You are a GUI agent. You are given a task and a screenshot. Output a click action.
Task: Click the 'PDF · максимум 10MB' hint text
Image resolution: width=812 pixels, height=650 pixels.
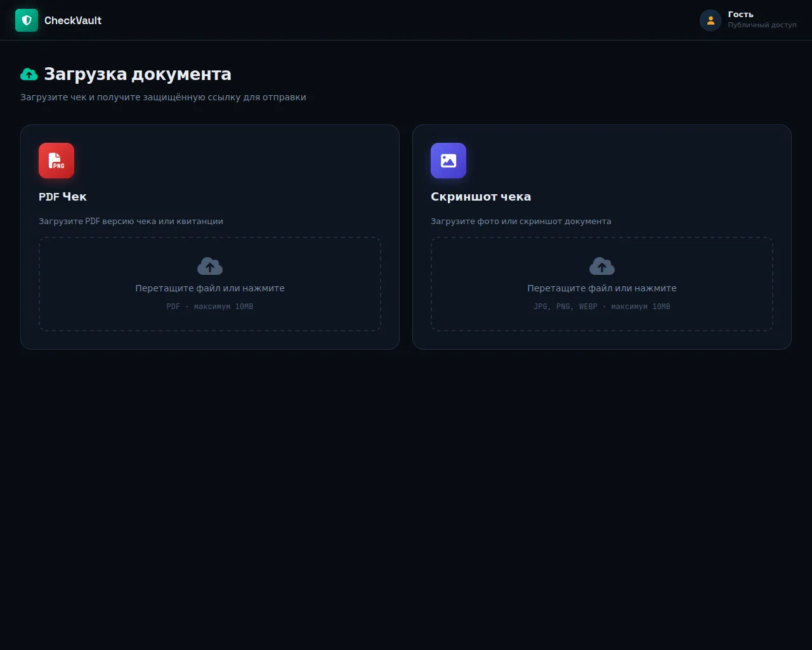click(210, 307)
